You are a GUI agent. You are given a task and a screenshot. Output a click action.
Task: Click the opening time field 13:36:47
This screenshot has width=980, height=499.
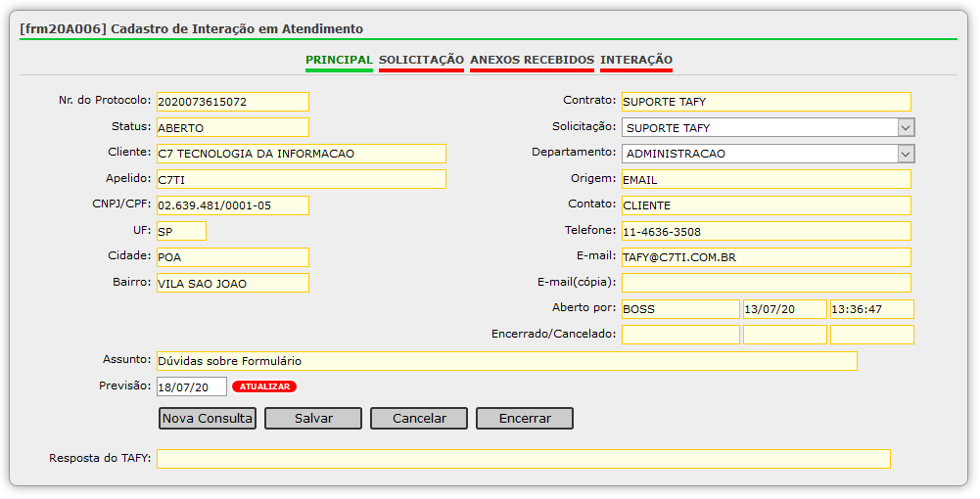point(872,309)
